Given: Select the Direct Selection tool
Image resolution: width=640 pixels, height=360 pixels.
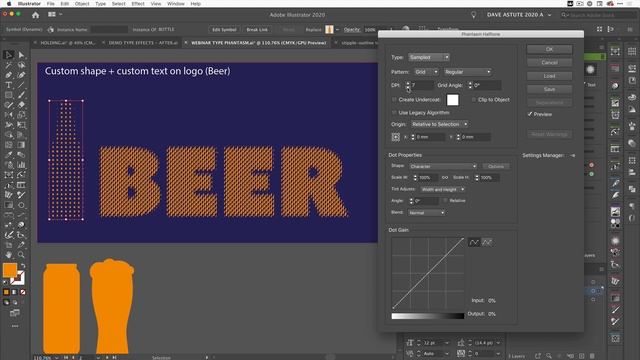Looking at the screenshot, I should [21, 55].
